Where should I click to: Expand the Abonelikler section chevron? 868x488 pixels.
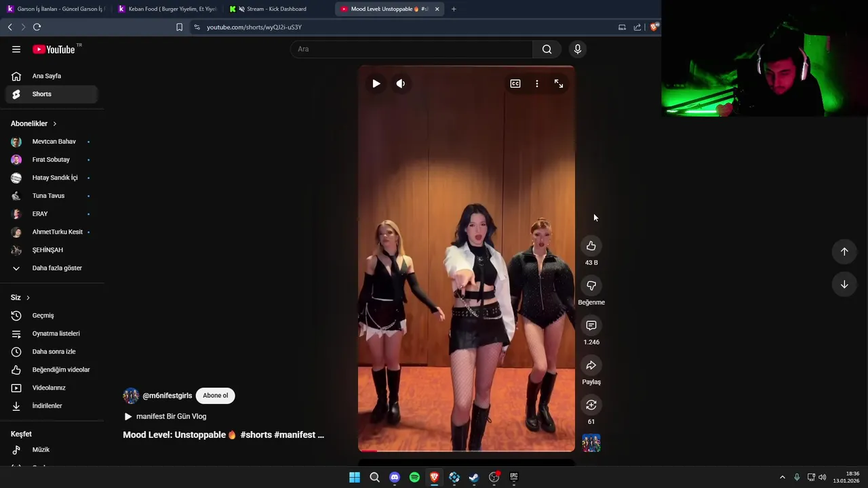click(x=55, y=124)
